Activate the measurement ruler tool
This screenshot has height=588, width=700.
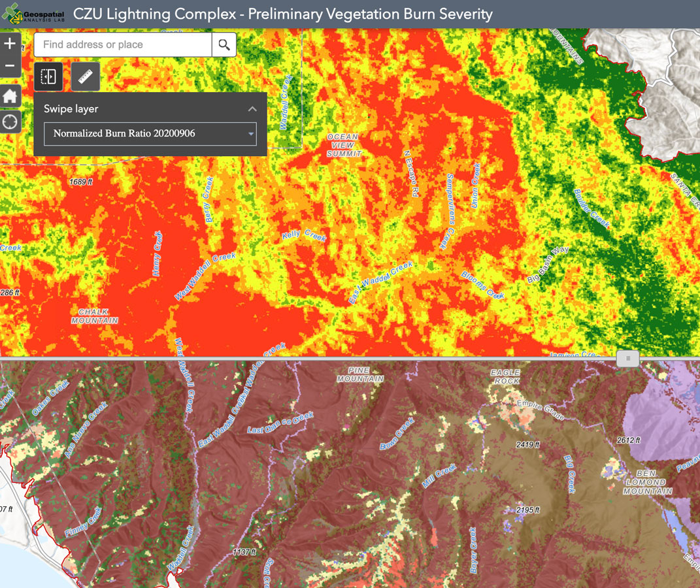pyautogui.click(x=85, y=76)
